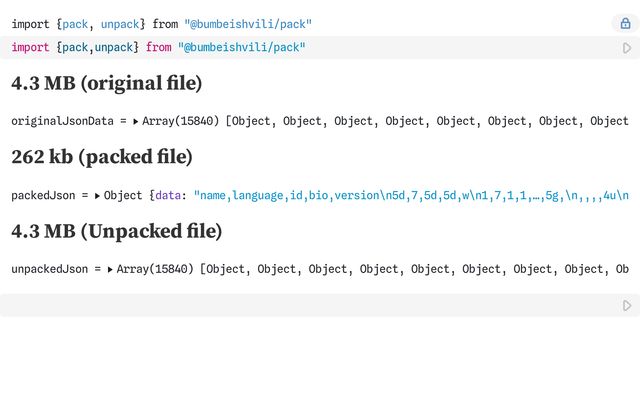The width and height of the screenshot is (640, 400).
Task: Run the empty bottom cell play icon
Action: click(x=627, y=305)
